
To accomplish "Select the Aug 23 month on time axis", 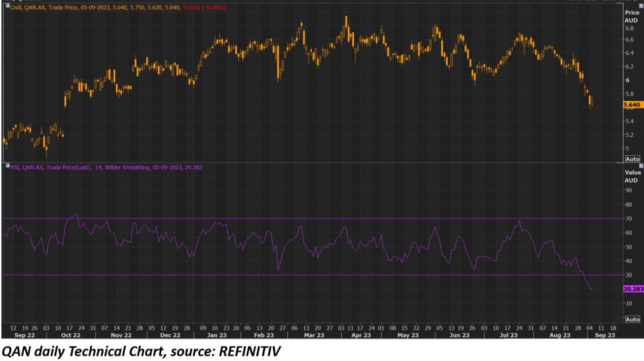I will [559, 335].
